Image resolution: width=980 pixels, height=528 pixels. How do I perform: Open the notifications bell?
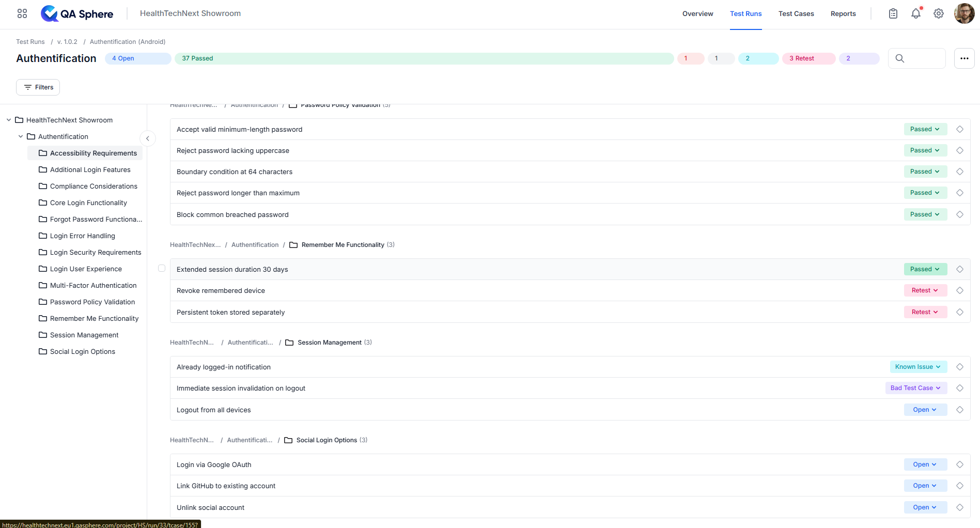tap(916, 13)
